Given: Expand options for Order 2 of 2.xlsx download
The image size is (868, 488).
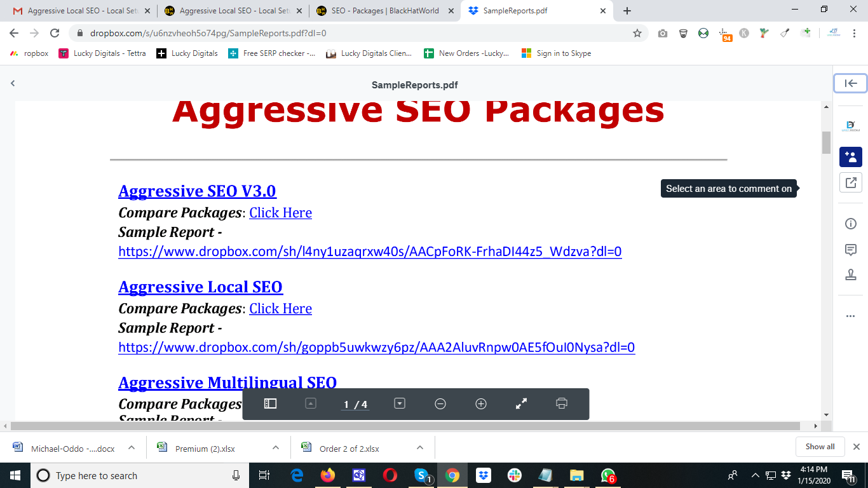Looking at the screenshot, I should coord(420,447).
